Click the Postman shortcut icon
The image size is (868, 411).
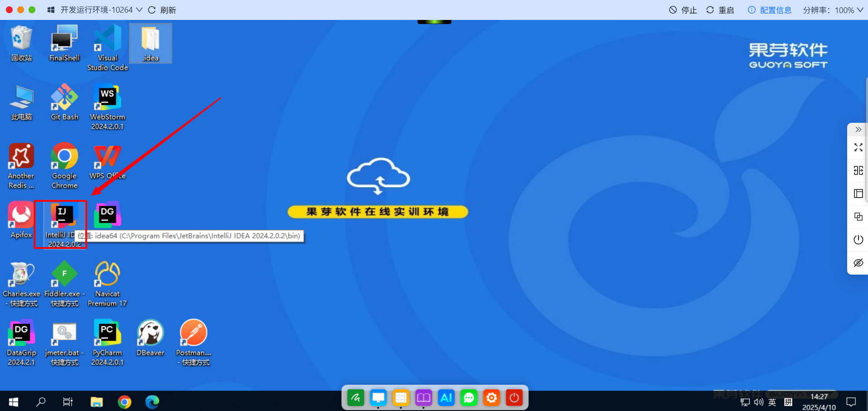pos(193,343)
